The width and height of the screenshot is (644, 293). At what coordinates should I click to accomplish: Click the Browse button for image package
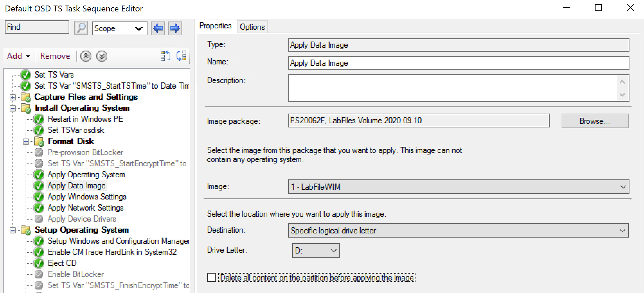click(x=594, y=121)
